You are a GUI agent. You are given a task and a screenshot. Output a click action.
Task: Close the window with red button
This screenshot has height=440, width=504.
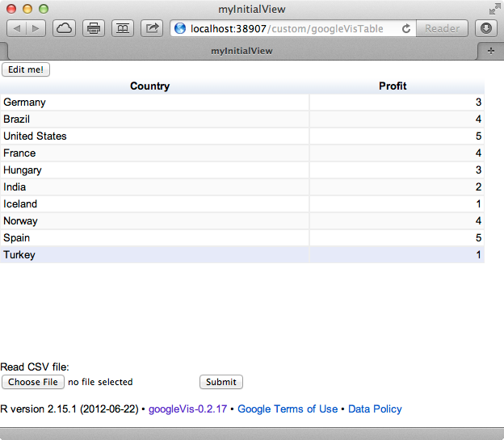pyautogui.click(x=11, y=9)
